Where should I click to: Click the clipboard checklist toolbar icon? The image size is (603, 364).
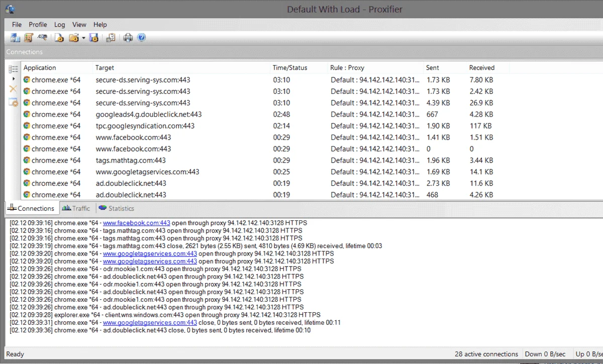tap(111, 38)
